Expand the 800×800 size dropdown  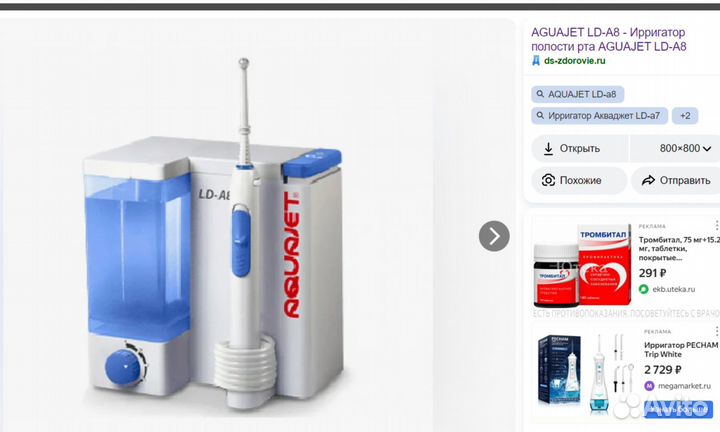pos(685,149)
